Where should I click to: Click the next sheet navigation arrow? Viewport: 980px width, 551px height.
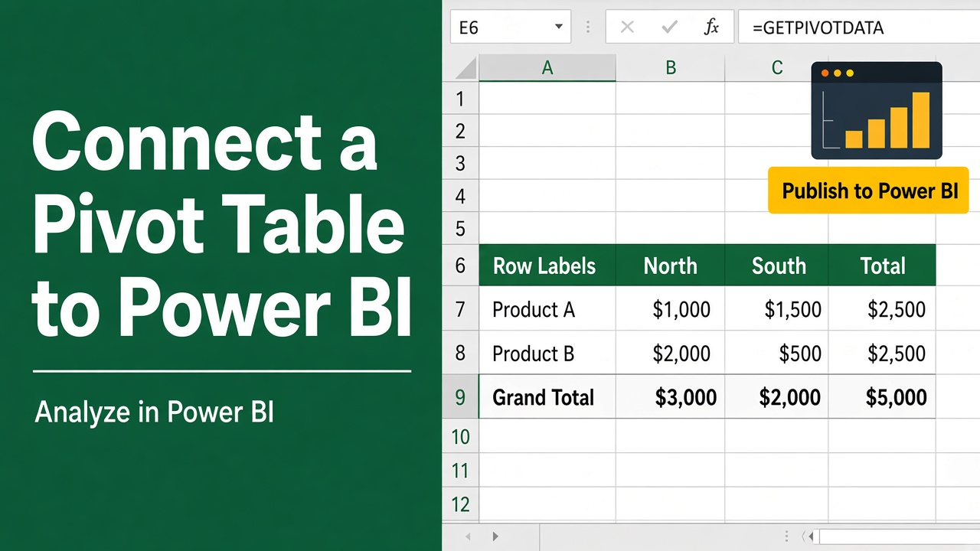click(x=495, y=537)
